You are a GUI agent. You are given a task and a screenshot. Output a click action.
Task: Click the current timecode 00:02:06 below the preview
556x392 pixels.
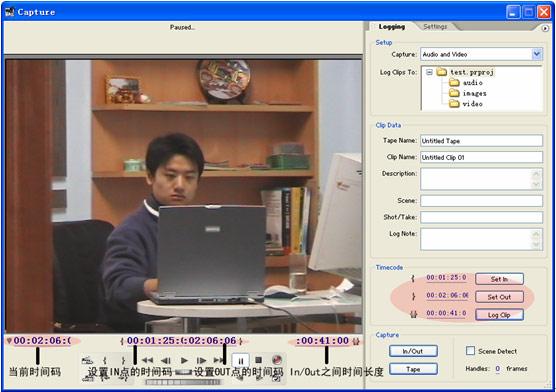(x=42, y=341)
